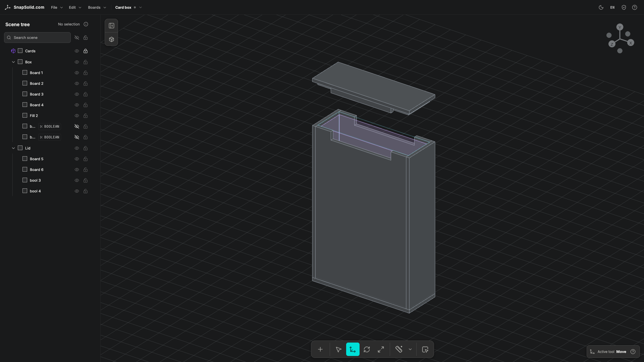Lock the Box group
This screenshot has width=644, height=362.
click(x=86, y=62)
